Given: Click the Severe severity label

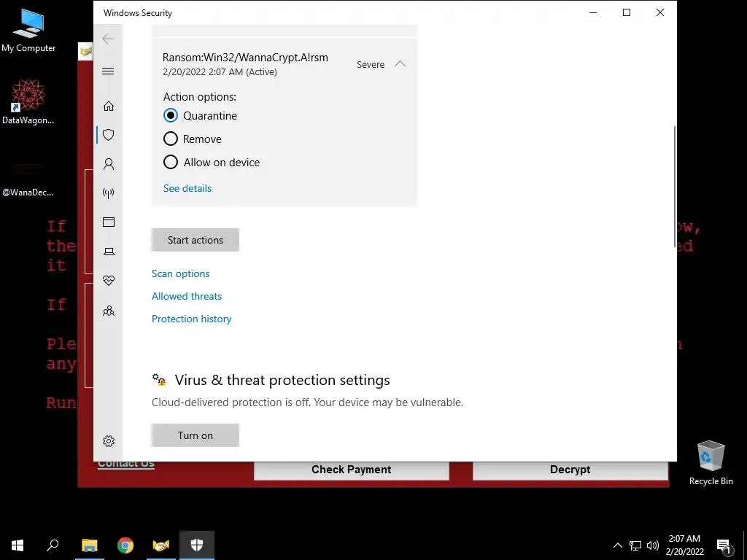Looking at the screenshot, I should (371, 64).
